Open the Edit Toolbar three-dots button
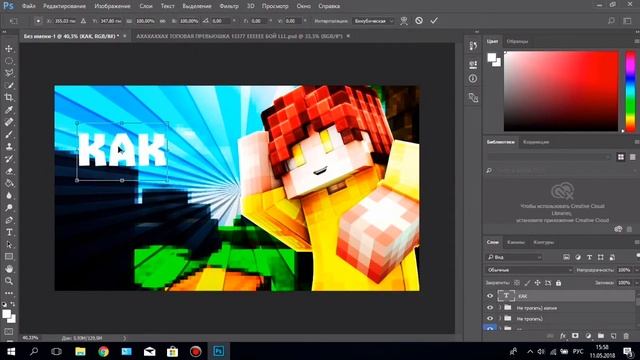Viewport: 640px width, 360px height. [9, 293]
